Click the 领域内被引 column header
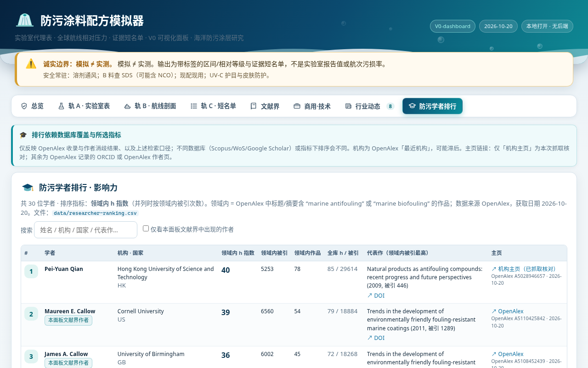This screenshot has height=368, width=588. coord(274,253)
